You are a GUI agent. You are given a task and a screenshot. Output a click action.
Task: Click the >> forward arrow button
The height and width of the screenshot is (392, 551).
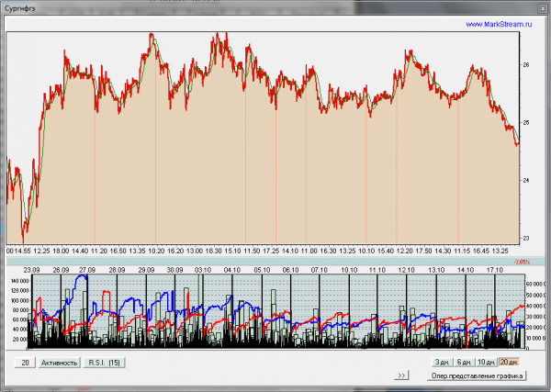coord(401,375)
